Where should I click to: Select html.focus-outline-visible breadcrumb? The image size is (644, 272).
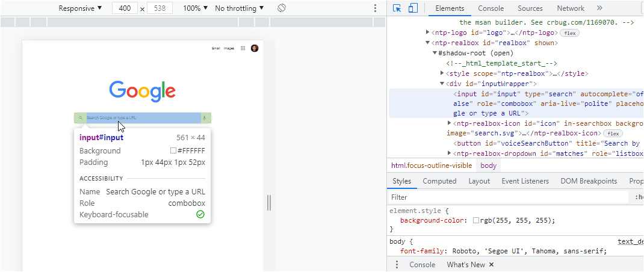pyautogui.click(x=432, y=165)
